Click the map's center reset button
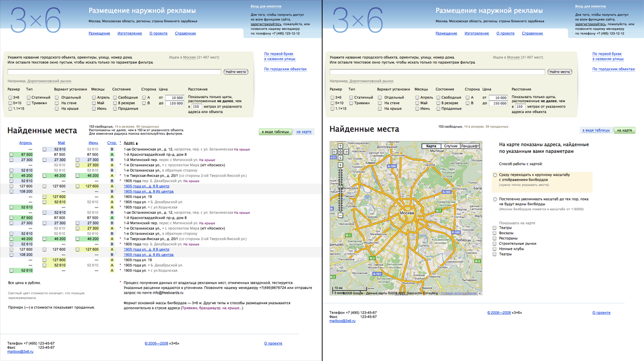The image size is (644, 361). coord(340,152)
